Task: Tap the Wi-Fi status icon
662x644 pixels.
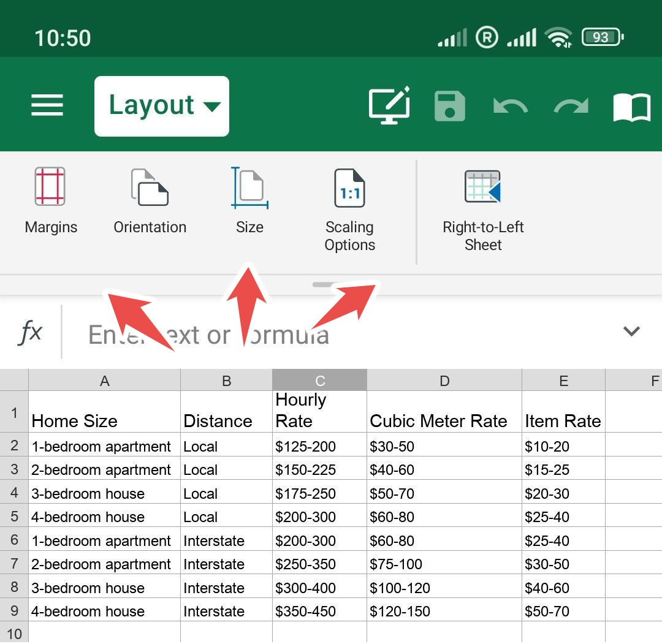Action: coord(558,37)
